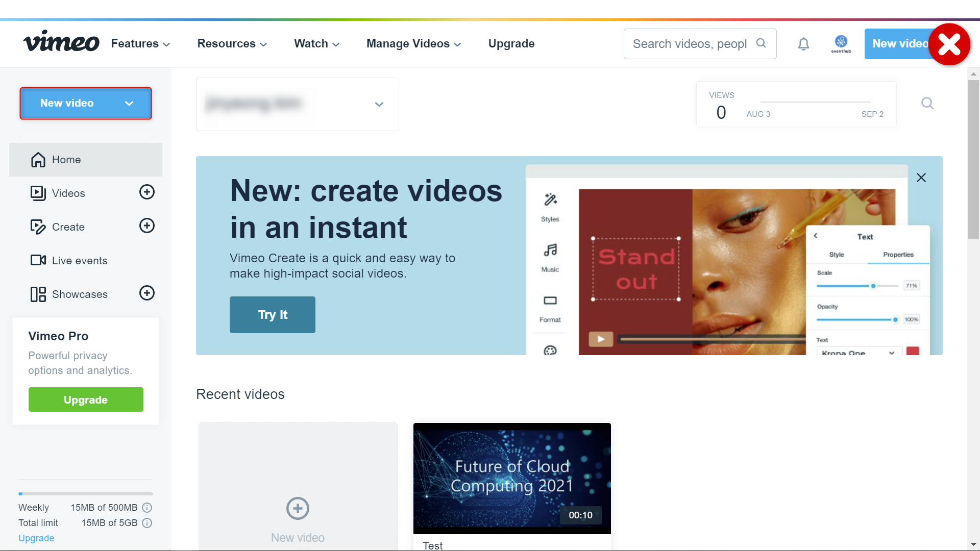Click the empty New video card

pos(298,486)
